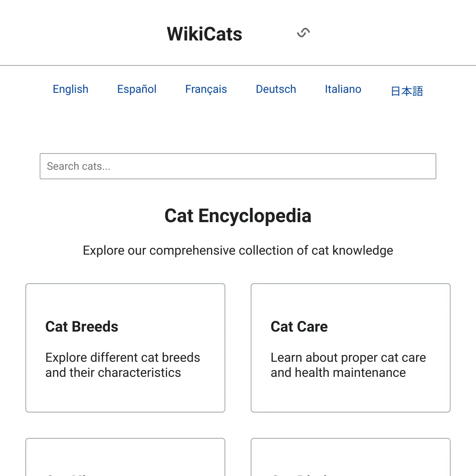Open the partially visible bottom-left card
This screenshot has height=476, width=476.
click(x=125, y=457)
